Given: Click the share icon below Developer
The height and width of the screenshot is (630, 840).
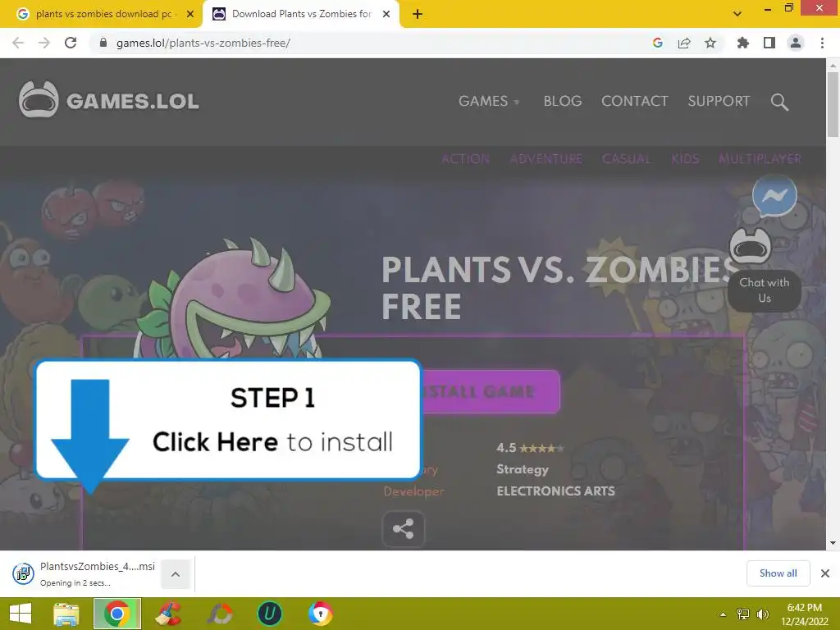Looking at the screenshot, I should coord(403,529).
